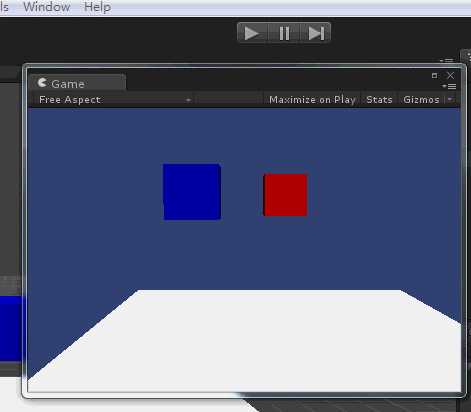Toggle Gizmos in Game view
The image size is (471, 412).
(x=421, y=100)
